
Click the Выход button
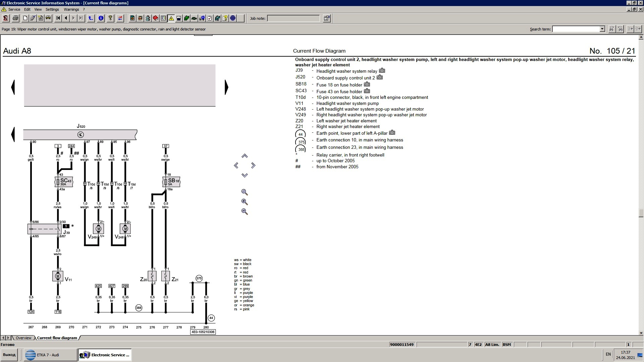pyautogui.click(x=9, y=355)
